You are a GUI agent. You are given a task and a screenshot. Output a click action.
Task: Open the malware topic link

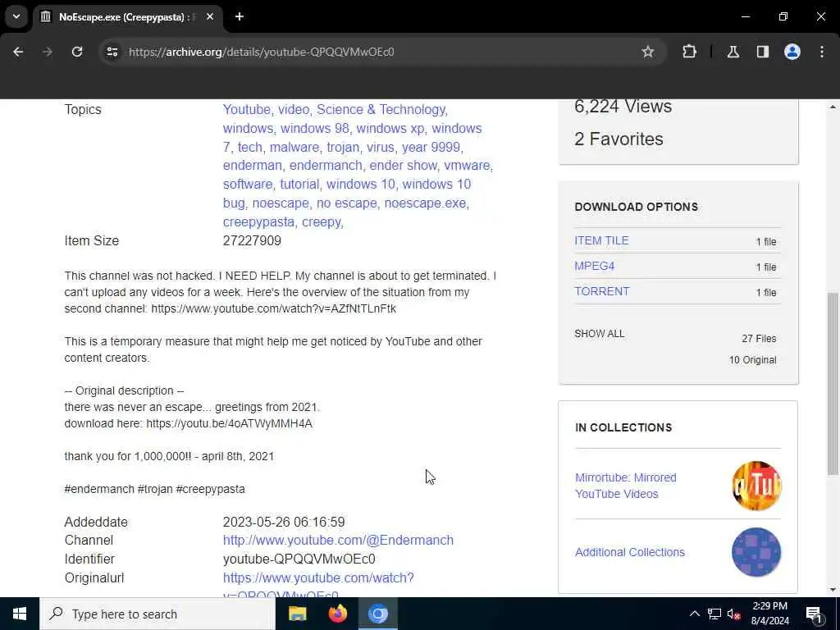294,147
